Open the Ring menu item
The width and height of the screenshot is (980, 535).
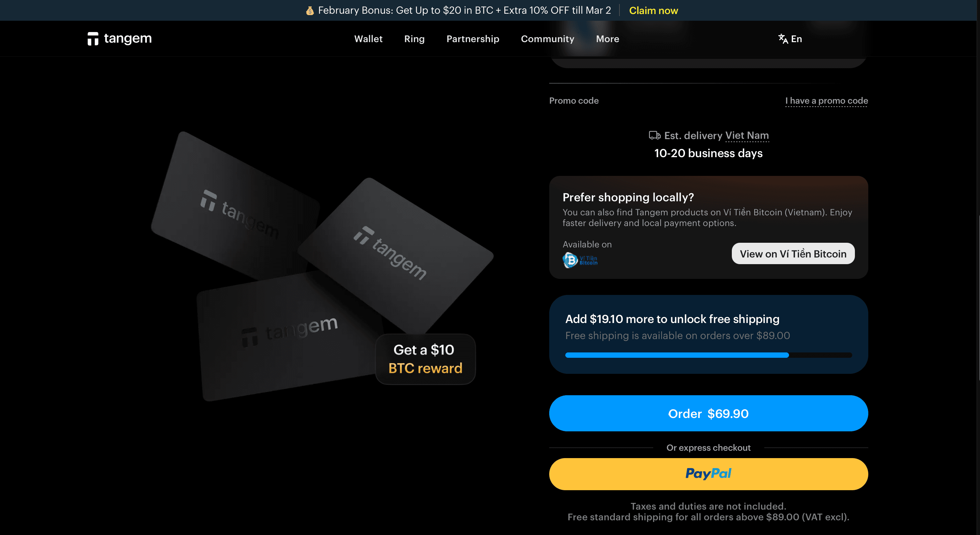coord(414,39)
